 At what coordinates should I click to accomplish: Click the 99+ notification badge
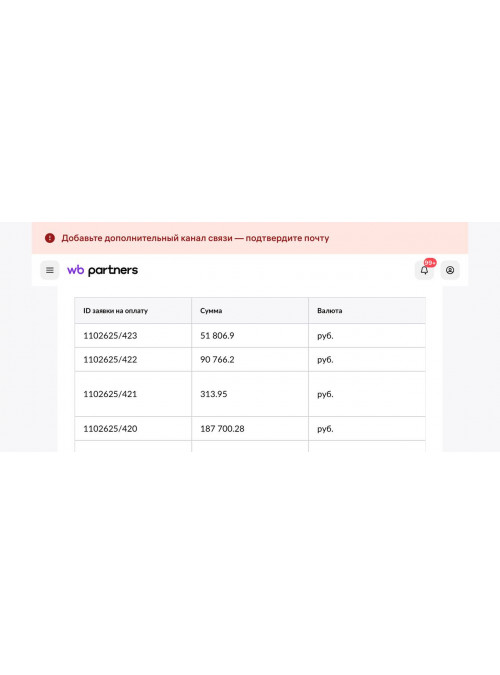pyautogui.click(x=430, y=263)
